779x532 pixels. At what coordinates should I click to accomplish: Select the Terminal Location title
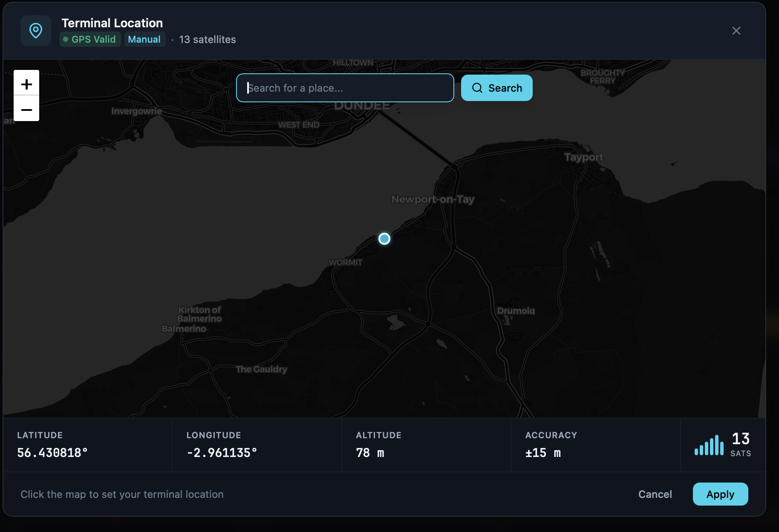point(112,23)
